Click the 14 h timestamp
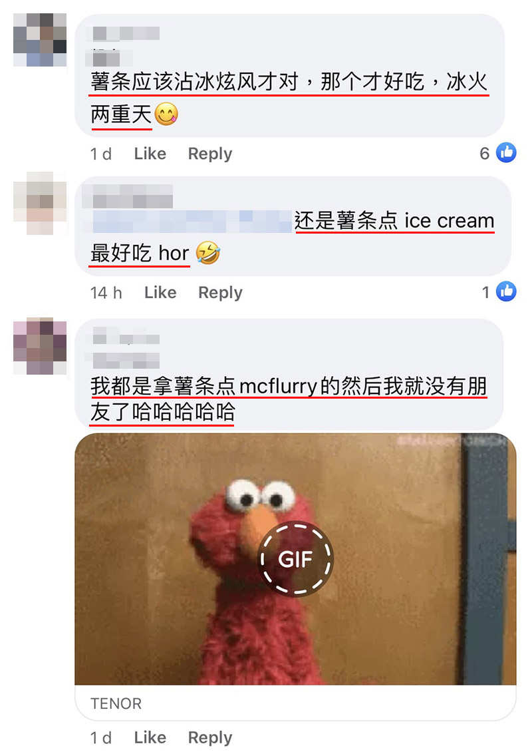 106,293
